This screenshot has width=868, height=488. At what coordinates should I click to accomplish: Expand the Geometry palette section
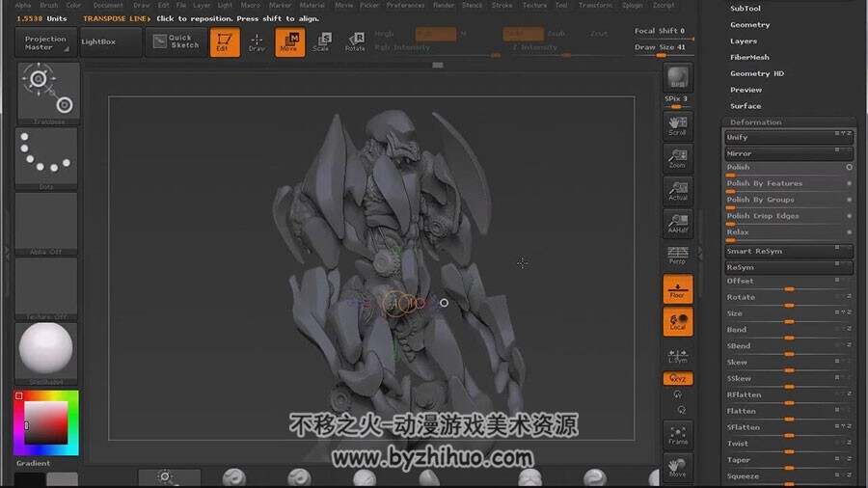point(749,25)
